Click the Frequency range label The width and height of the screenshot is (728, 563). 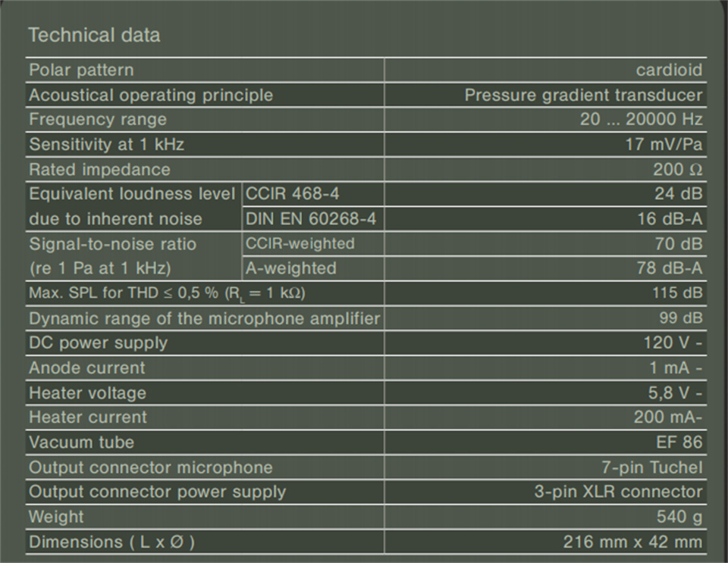[x=98, y=120]
